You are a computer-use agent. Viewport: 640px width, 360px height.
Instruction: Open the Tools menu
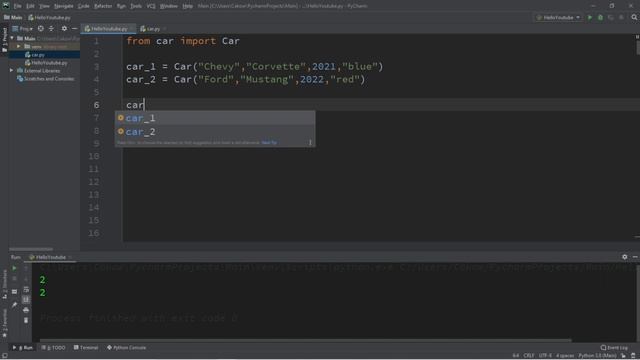136,6
